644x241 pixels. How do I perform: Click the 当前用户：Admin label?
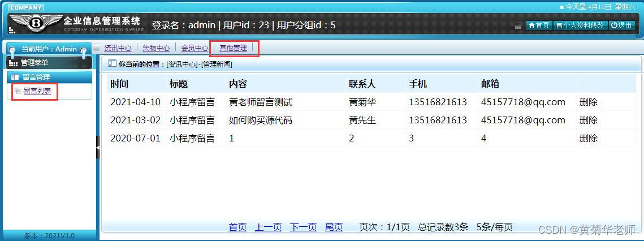(49, 49)
